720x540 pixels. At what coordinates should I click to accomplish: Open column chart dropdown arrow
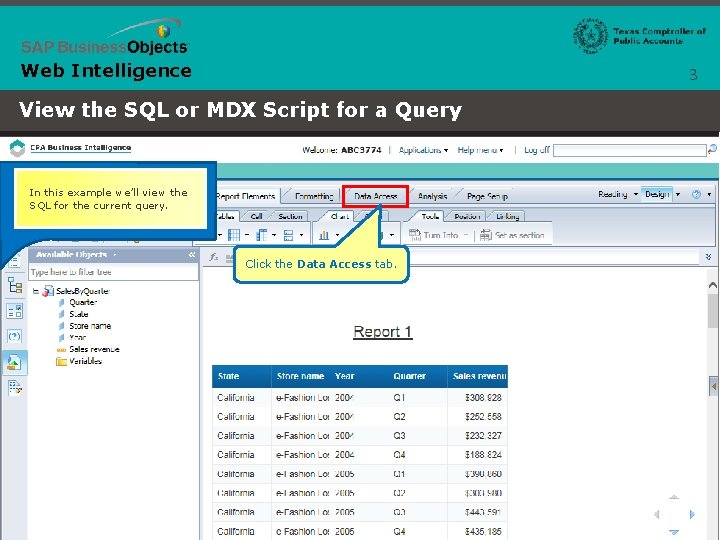tap(338, 235)
